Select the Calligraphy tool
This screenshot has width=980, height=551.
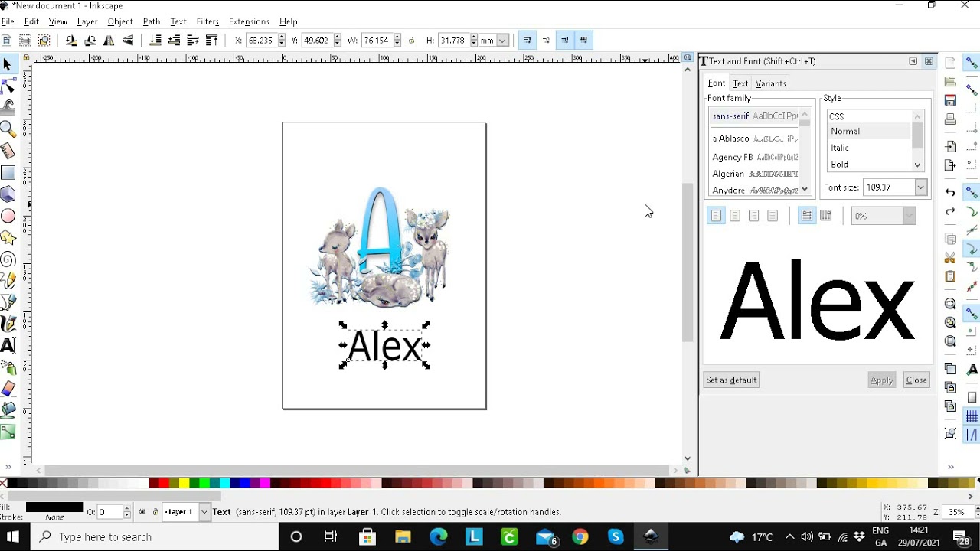(8, 324)
